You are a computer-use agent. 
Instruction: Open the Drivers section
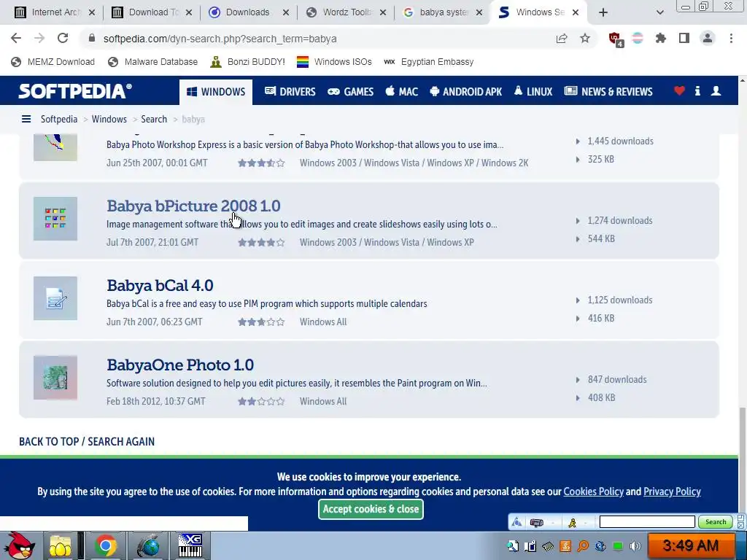tap(290, 91)
